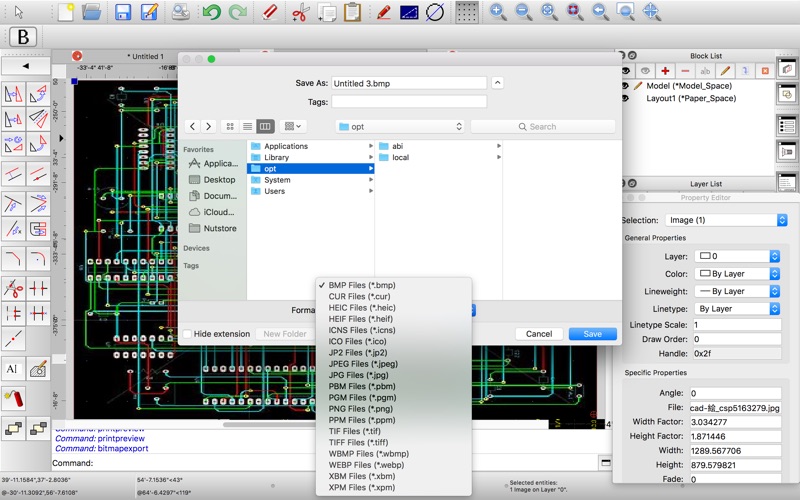The width and height of the screenshot is (800, 500).
Task: Click the Print icon in the toolbar
Action: click(x=181, y=13)
